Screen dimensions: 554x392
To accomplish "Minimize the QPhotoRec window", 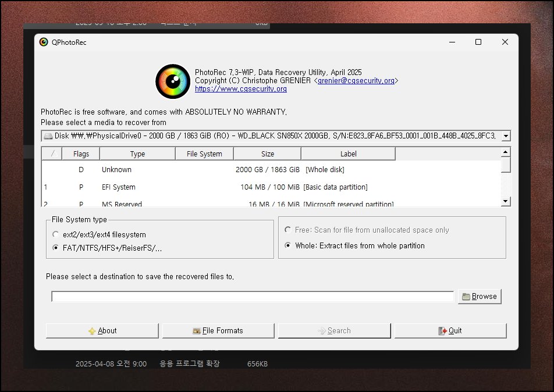I will 452,42.
